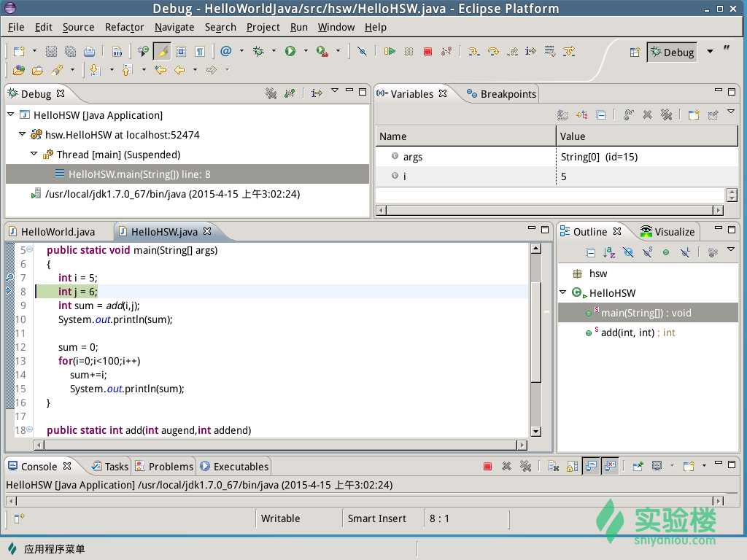Open the Navigate menu
Image resolution: width=747 pixels, height=560 pixels.
point(174,27)
